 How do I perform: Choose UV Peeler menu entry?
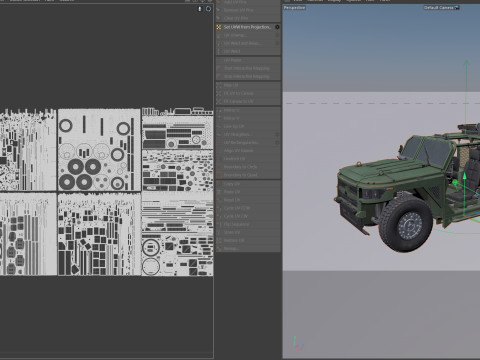(248, 60)
